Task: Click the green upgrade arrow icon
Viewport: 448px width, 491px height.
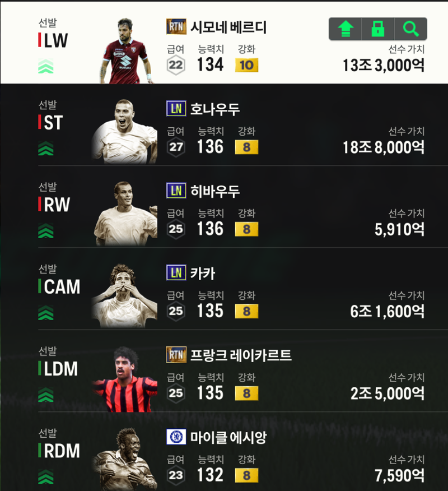Action: (346, 29)
